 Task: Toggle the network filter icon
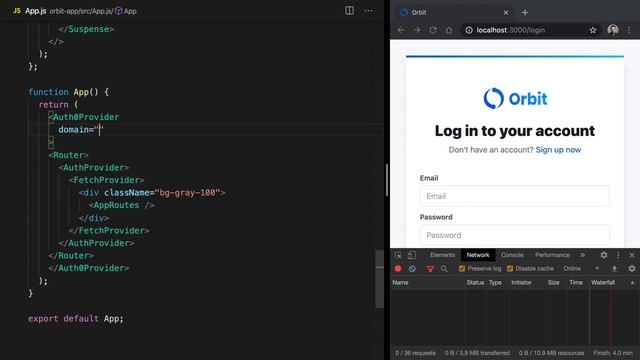click(430, 269)
